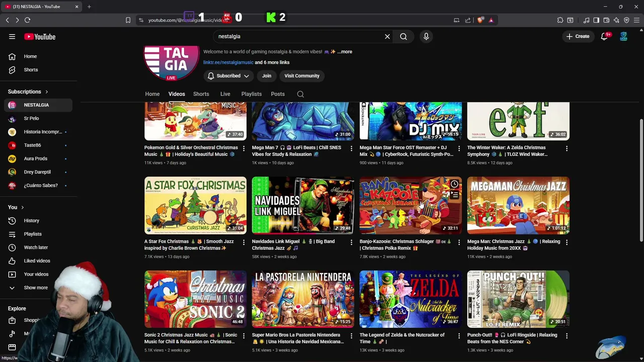Open Super Mario Bros La Pastorela title
This screenshot has width=644, height=362.
[298, 338]
